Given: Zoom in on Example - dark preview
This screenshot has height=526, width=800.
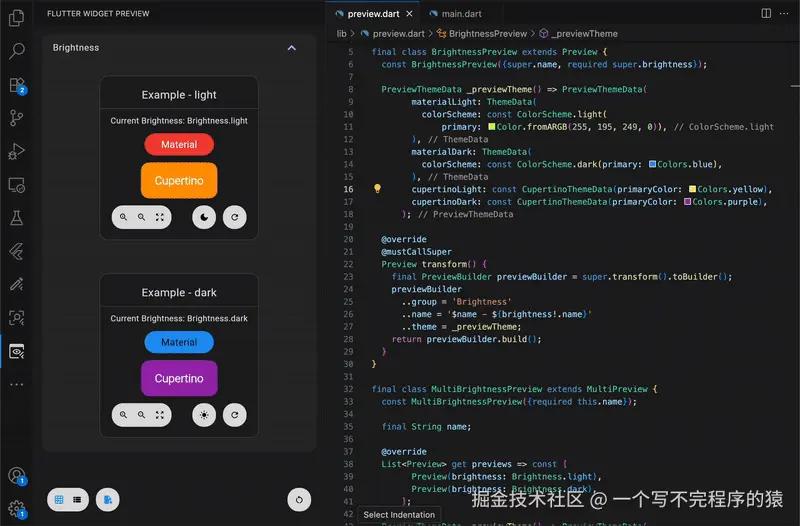Looking at the screenshot, I should [123, 415].
